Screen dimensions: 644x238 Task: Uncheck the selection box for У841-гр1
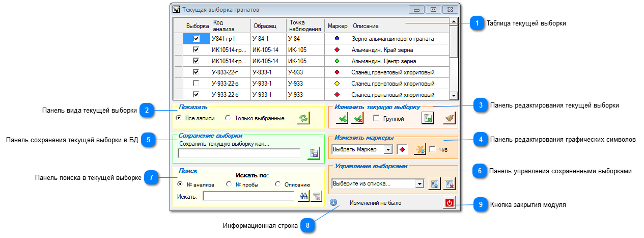point(196,38)
